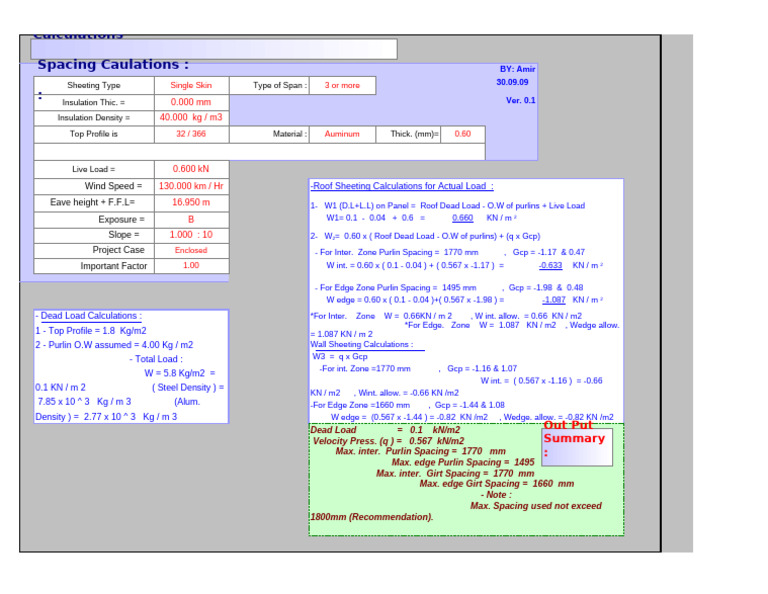Click the slope value '1.000 : 10'
The height and width of the screenshot is (594, 768).
pyautogui.click(x=192, y=235)
